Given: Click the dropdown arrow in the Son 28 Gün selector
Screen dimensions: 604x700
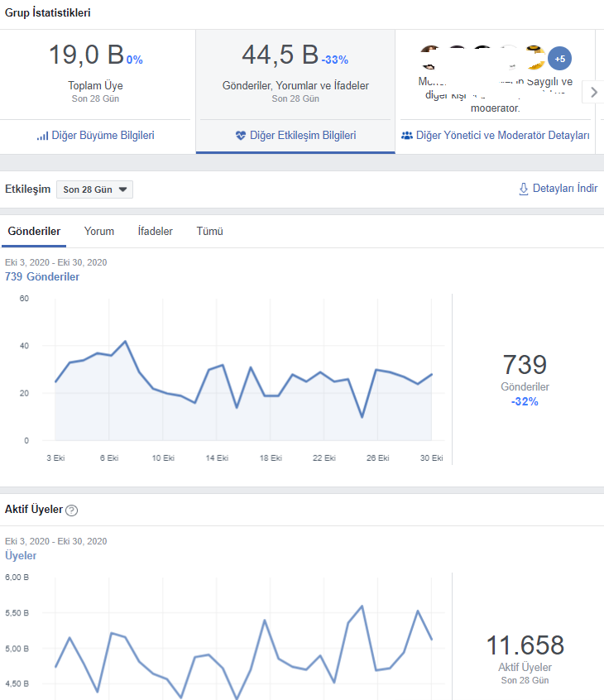Looking at the screenshot, I should [x=122, y=189].
